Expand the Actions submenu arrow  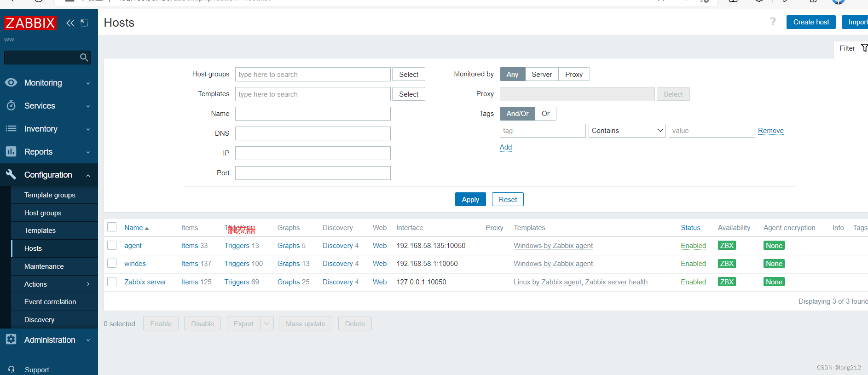[x=88, y=284]
